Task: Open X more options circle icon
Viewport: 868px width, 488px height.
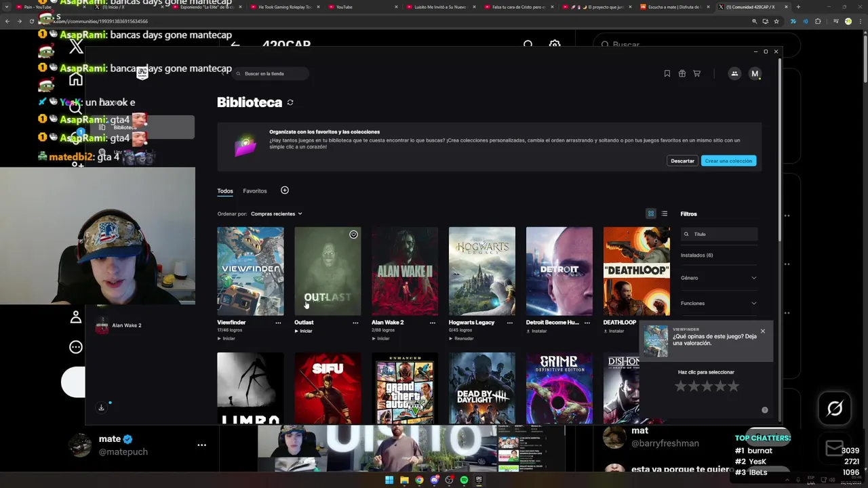Action: click(76, 347)
